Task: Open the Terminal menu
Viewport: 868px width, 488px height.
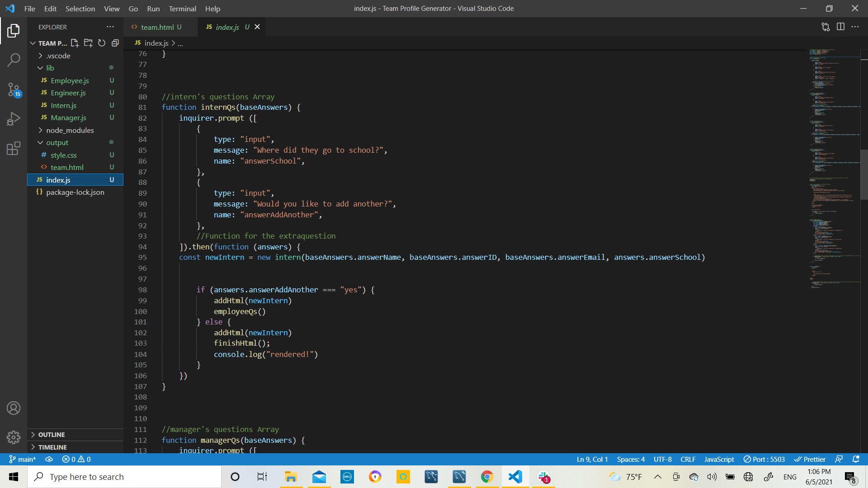Action: 182,9
